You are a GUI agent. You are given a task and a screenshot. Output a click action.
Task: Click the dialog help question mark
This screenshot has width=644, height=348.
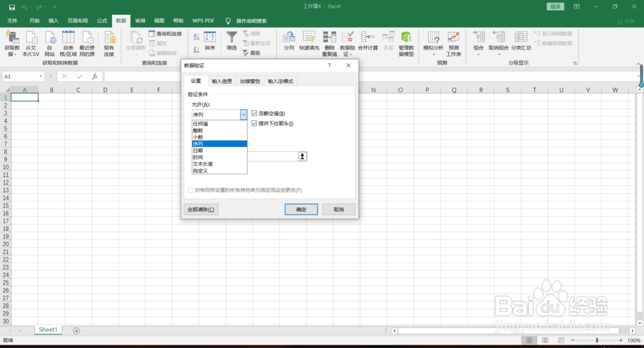point(329,65)
